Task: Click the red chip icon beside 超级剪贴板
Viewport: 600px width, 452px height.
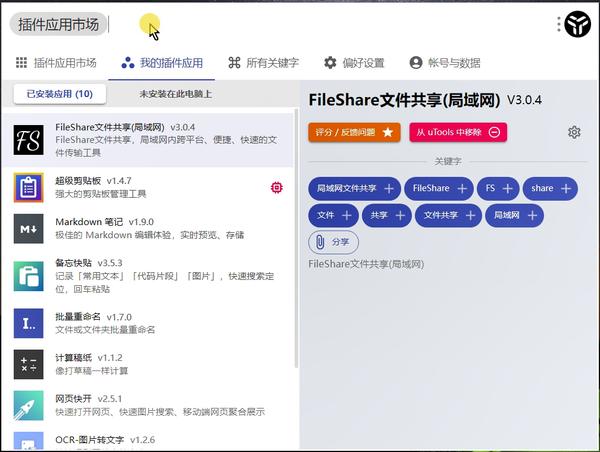Action: [x=277, y=188]
